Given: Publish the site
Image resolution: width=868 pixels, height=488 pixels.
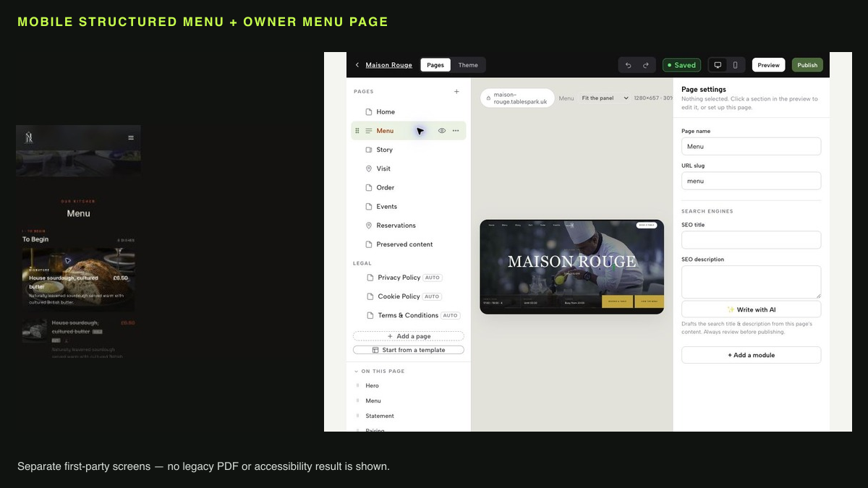Looking at the screenshot, I should [807, 65].
